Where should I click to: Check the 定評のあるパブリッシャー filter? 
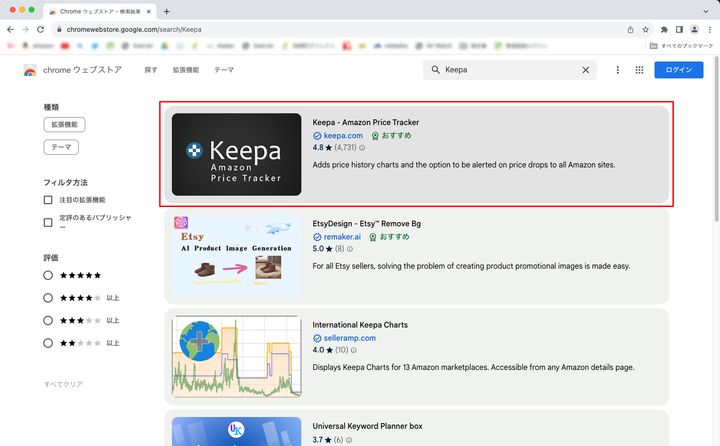tap(48, 219)
